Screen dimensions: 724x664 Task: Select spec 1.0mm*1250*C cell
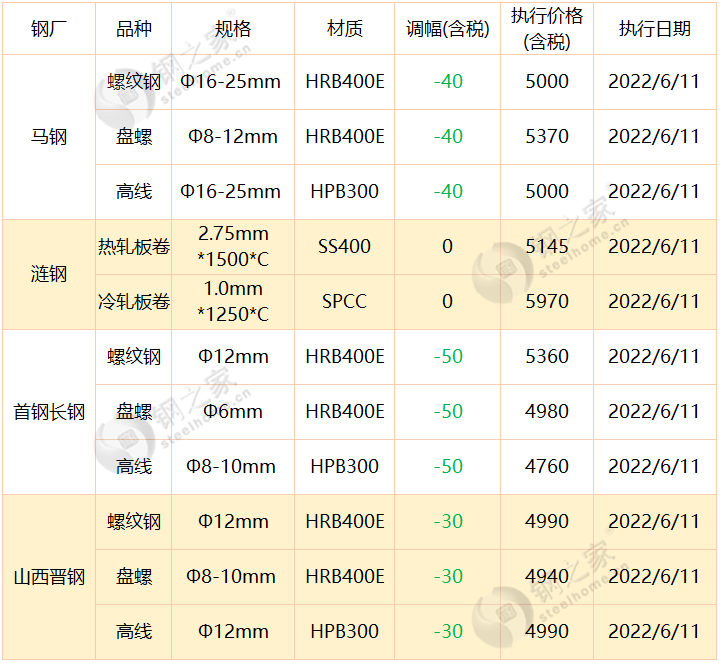click(233, 302)
